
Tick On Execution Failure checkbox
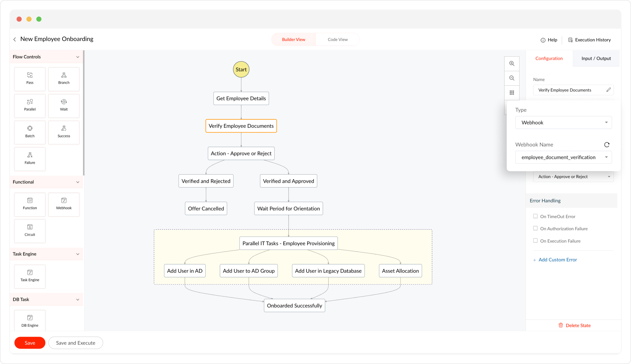tap(535, 241)
